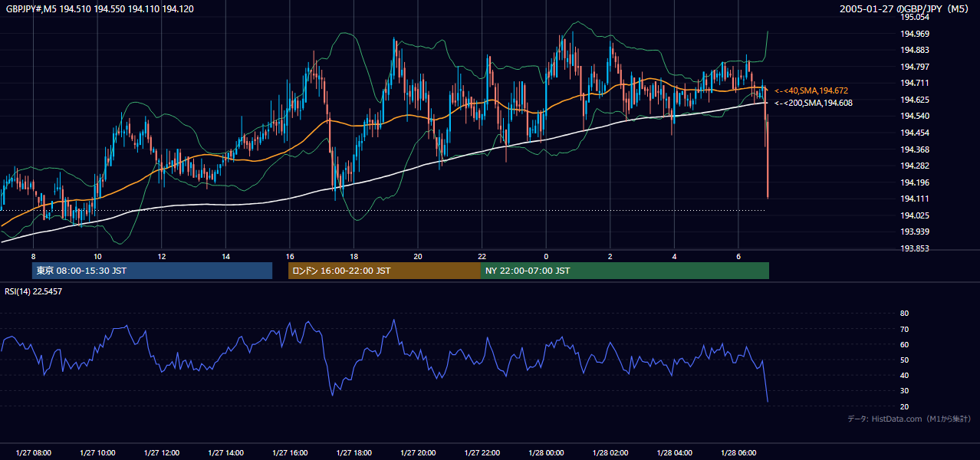Click price axis value 194.625
This screenshot has height=460, width=980.
coord(915,100)
